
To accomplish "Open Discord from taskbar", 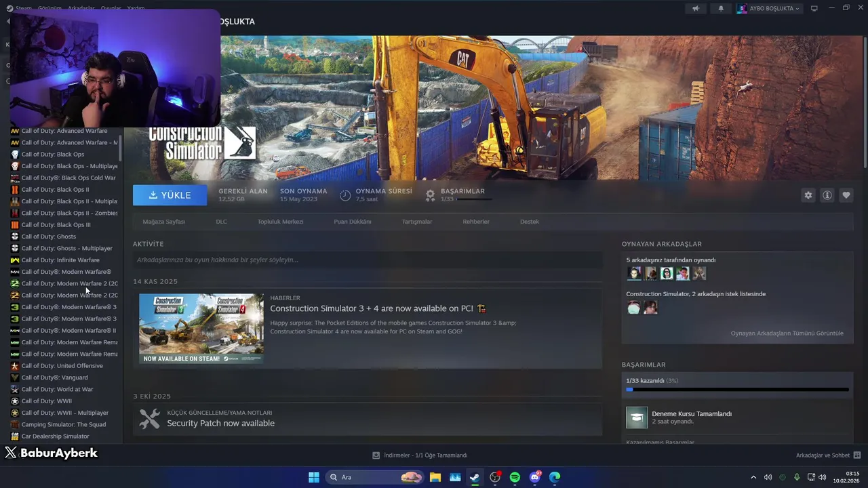I will point(535,477).
